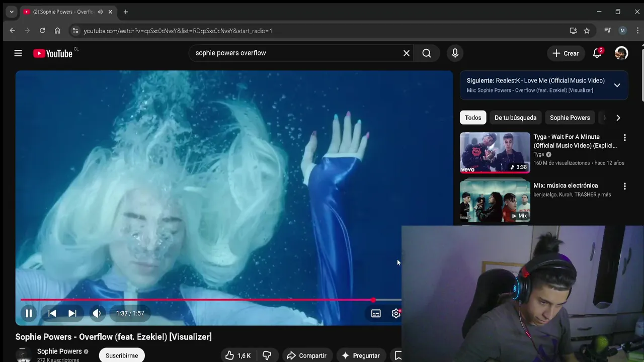
Task: Go to the YouTube home logo
Action: coord(53,53)
